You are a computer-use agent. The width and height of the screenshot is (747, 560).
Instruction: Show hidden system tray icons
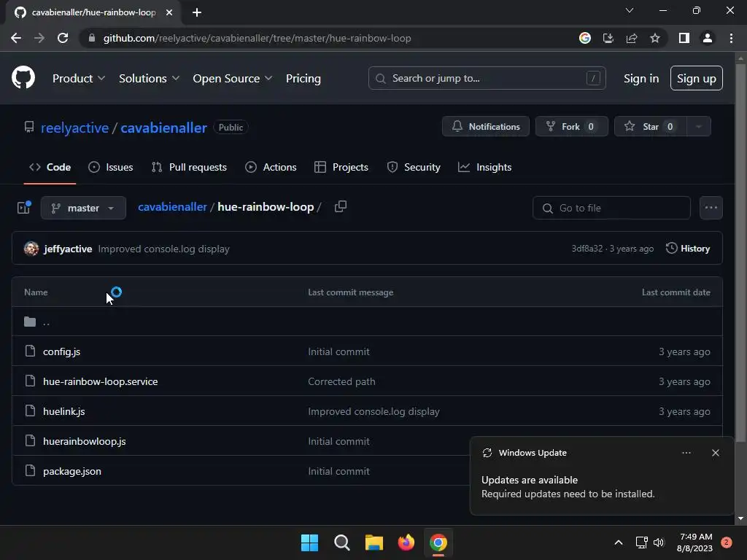[x=619, y=542]
